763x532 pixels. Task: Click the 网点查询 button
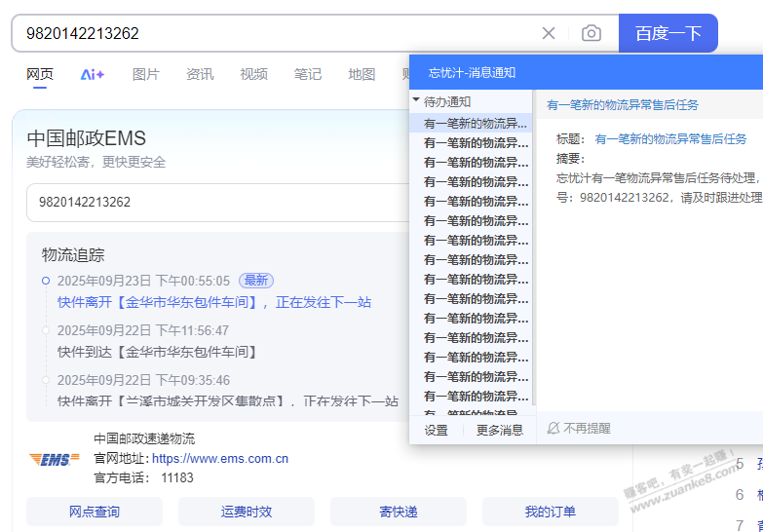point(95,512)
